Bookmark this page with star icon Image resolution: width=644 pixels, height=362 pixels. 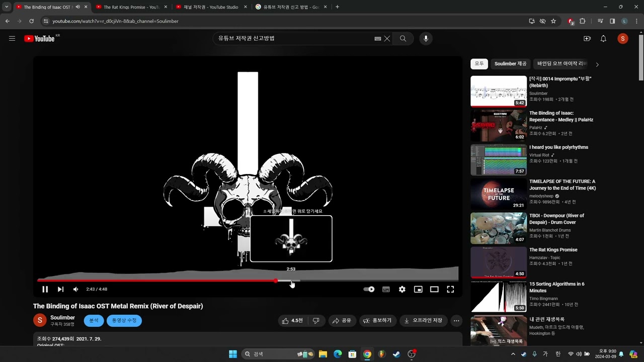[x=553, y=21]
